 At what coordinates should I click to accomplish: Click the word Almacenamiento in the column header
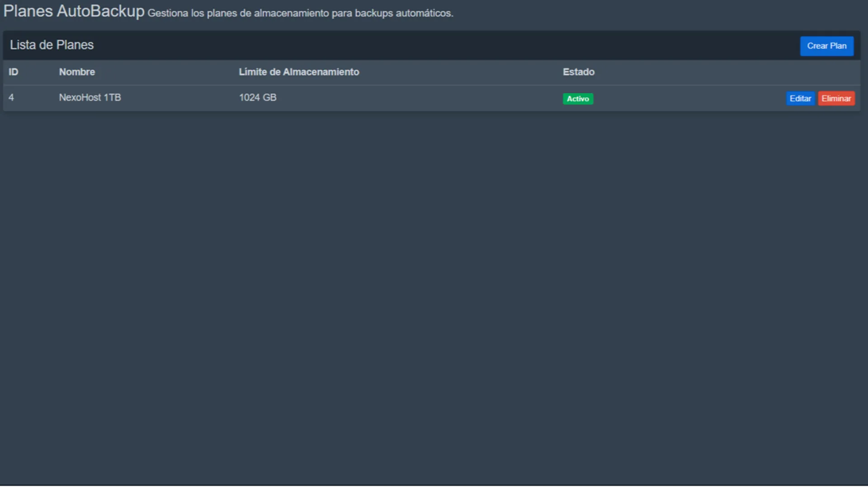(x=321, y=72)
